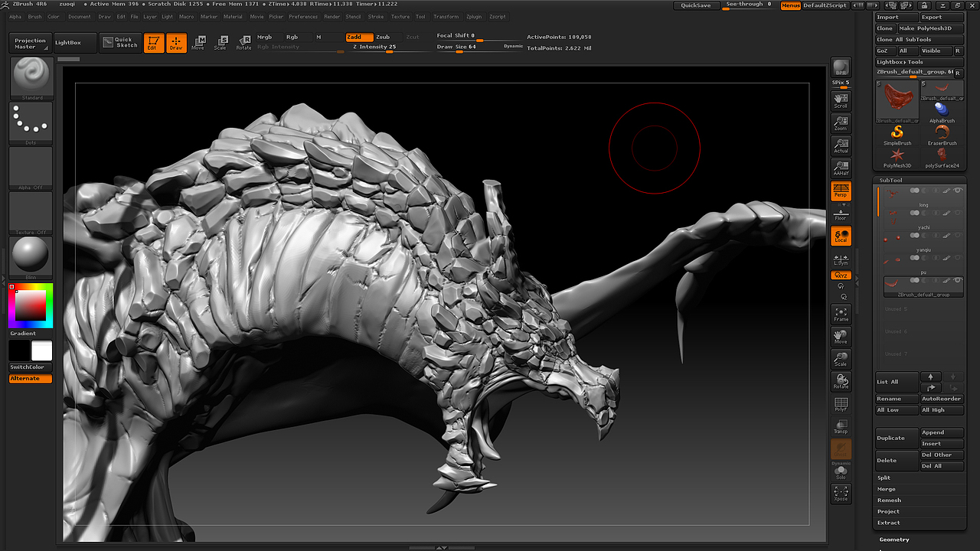Click the Duplicate subtool button
980x551 pixels.
coord(897,438)
